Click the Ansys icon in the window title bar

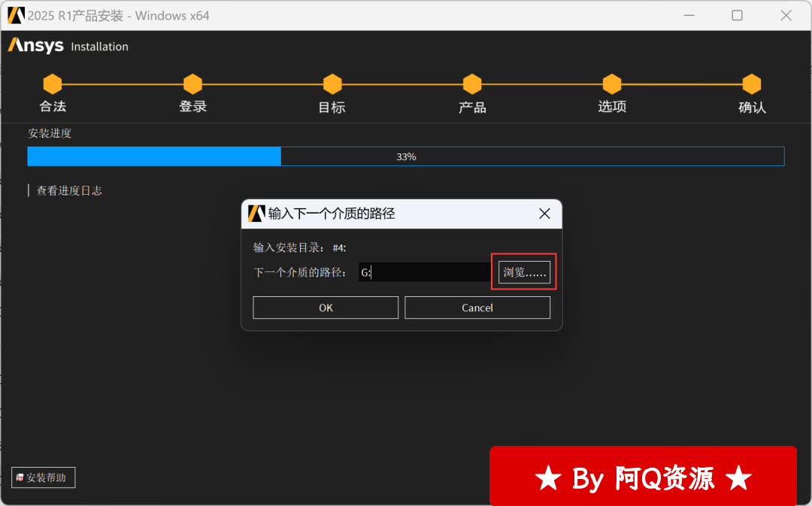pos(16,16)
